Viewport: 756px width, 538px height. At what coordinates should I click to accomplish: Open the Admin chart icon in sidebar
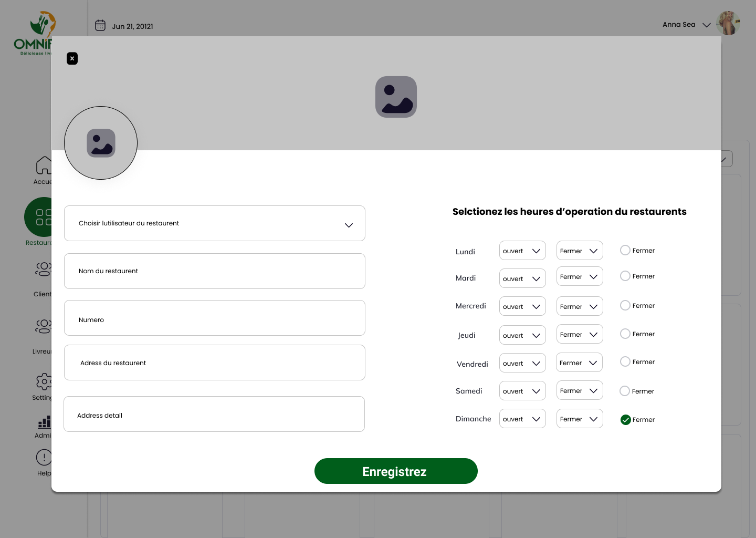coord(44,422)
